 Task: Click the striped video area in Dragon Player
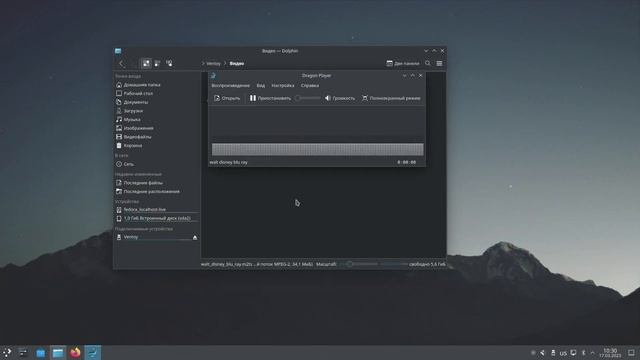tap(318, 149)
